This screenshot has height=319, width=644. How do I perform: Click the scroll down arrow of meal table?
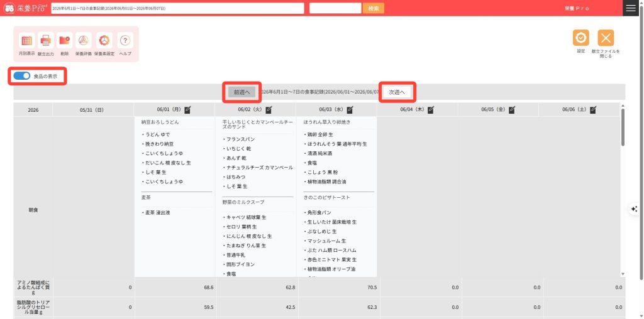623,274
